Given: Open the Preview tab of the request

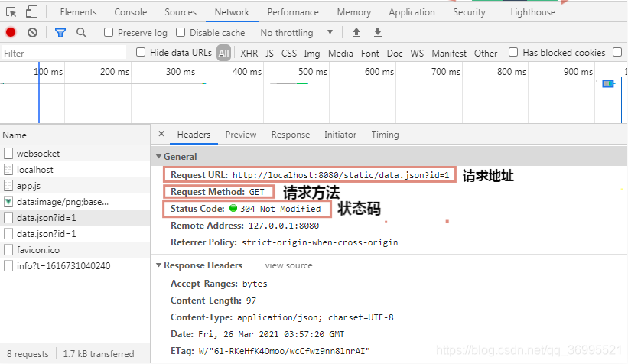Looking at the screenshot, I should pyautogui.click(x=241, y=135).
